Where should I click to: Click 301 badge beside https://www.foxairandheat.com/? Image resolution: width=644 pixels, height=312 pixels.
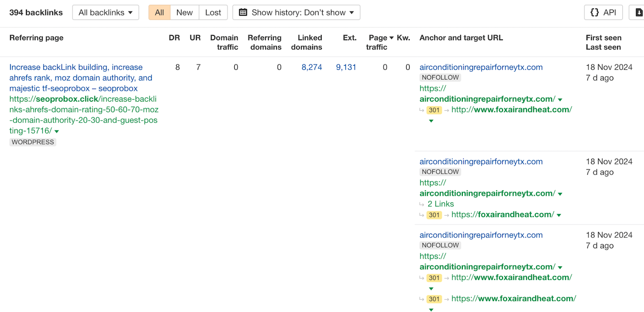[x=434, y=299]
